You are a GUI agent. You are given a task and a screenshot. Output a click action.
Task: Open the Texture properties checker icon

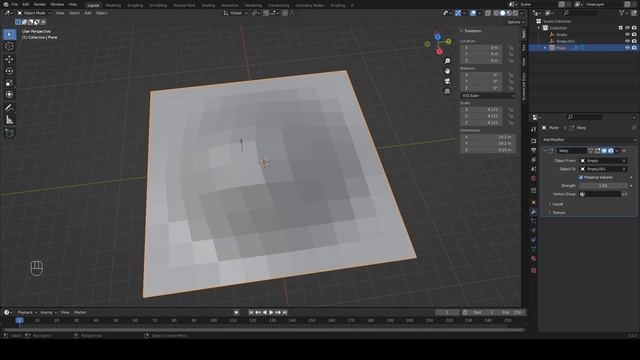(x=533, y=270)
